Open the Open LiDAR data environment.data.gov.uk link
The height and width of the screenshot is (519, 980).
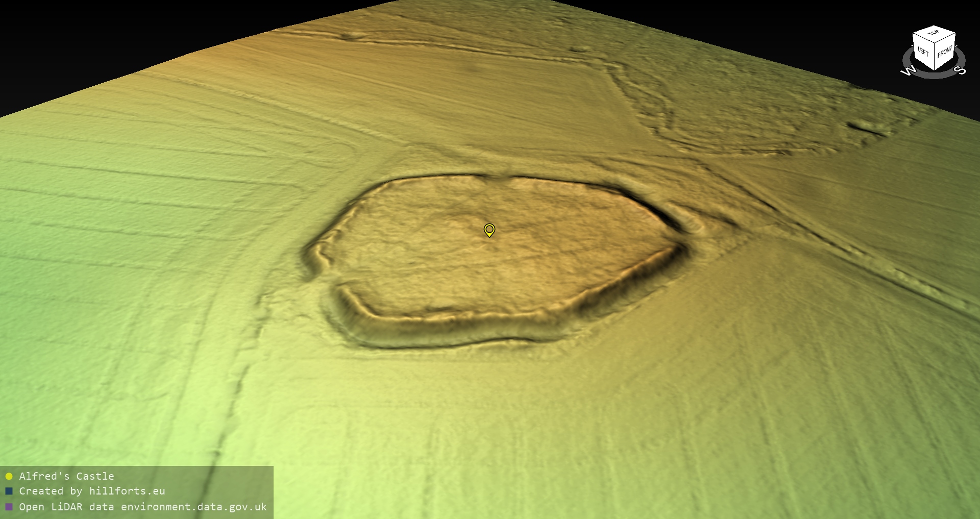[143, 507]
